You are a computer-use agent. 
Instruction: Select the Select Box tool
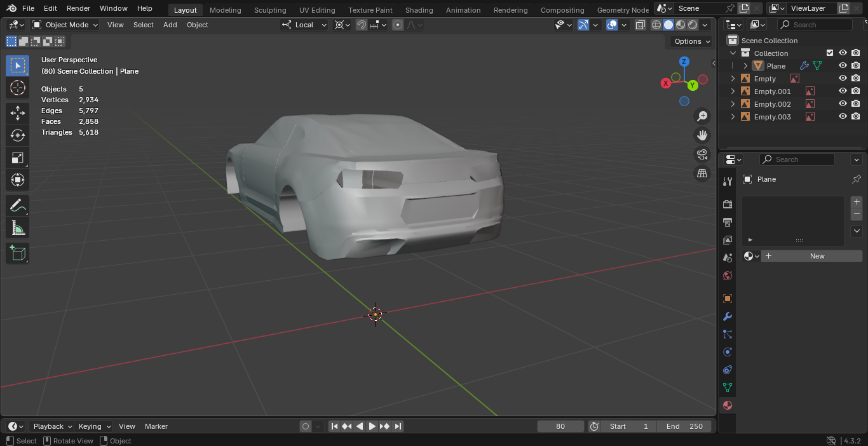click(x=17, y=65)
